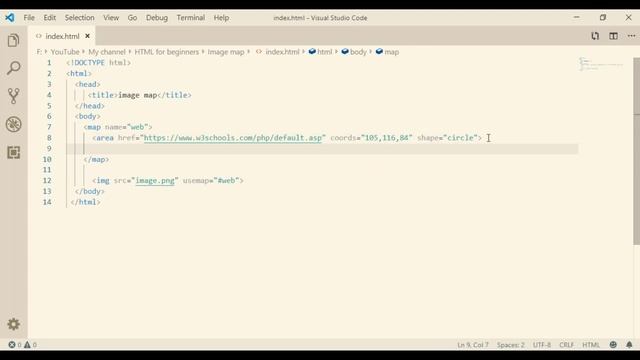Screen dimensions: 640x360
Task: Click the map name="web" tag text
Action: pyautogui.click(x=118, y=127)
